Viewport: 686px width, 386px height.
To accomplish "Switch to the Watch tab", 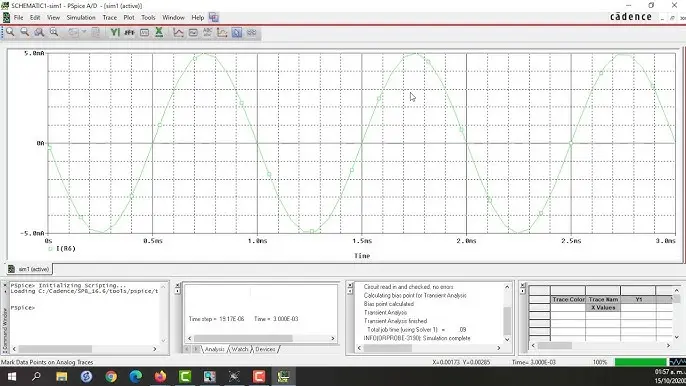I will point(239,349).
